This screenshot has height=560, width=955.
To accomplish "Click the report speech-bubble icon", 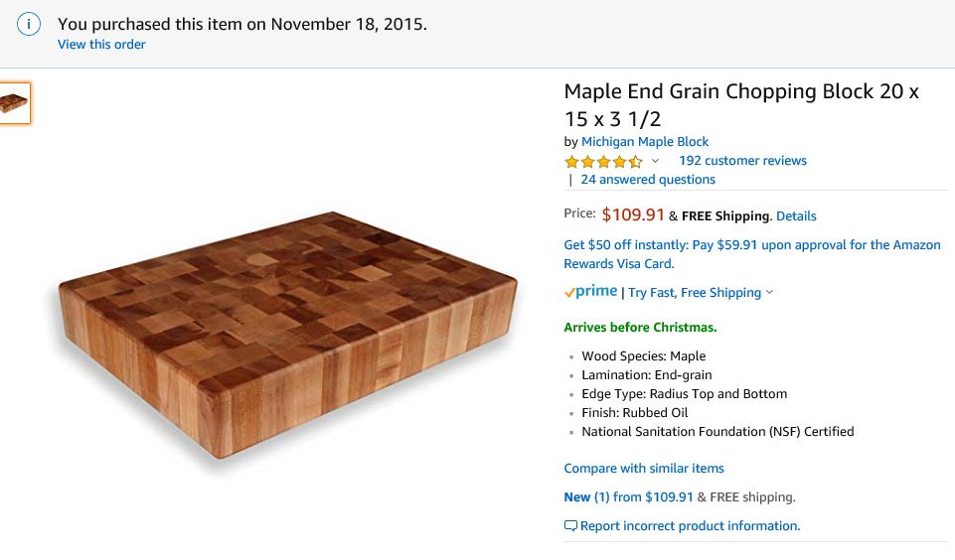I will click(x=570, y=526).
